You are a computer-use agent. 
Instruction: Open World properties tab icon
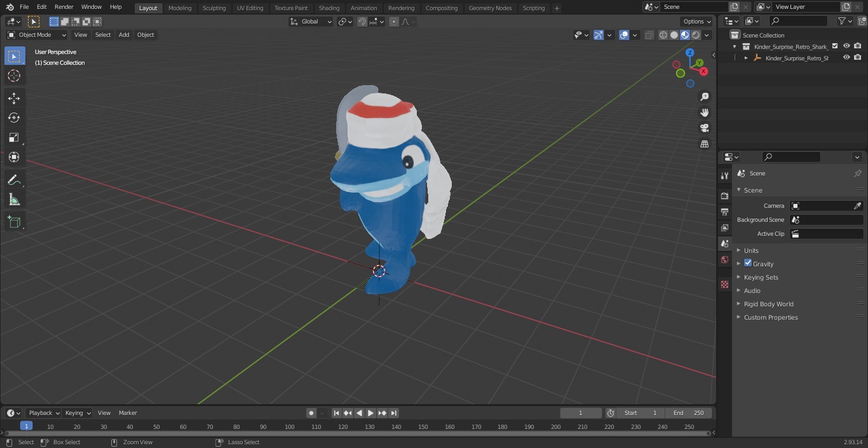tap(724, 260)
